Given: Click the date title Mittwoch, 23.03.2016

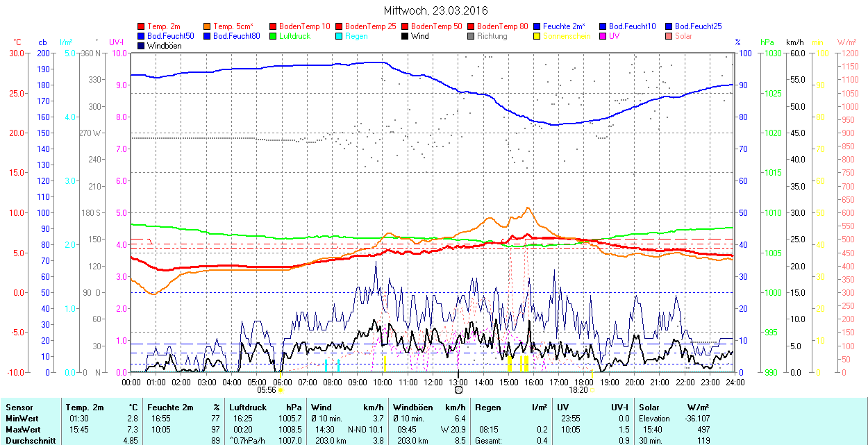Looking at the screenshot, I should tap(435, 10).
